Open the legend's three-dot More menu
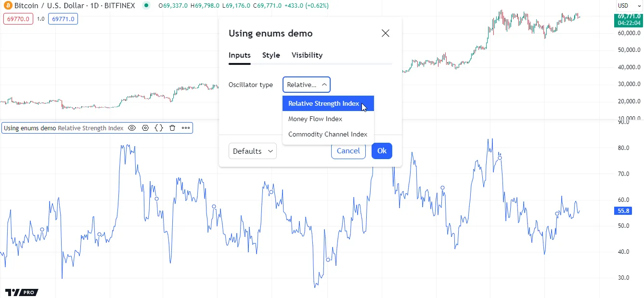The image size is (644, 298). [x=186, y=128]
